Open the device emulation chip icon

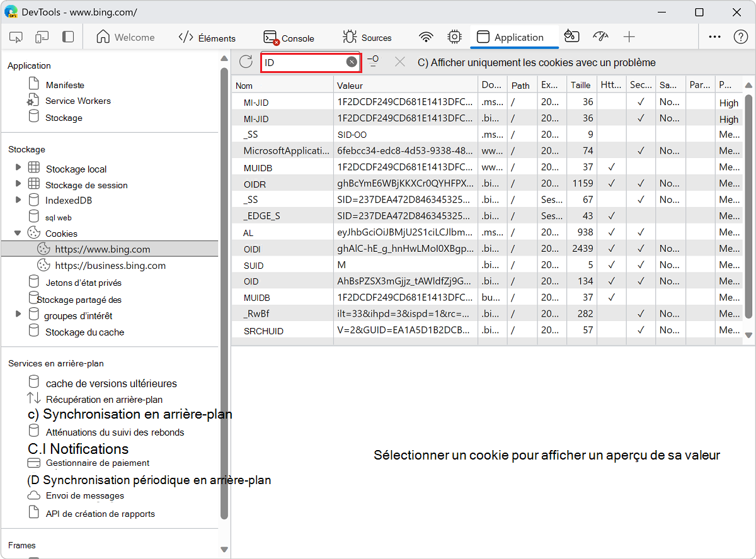(454, 37)
